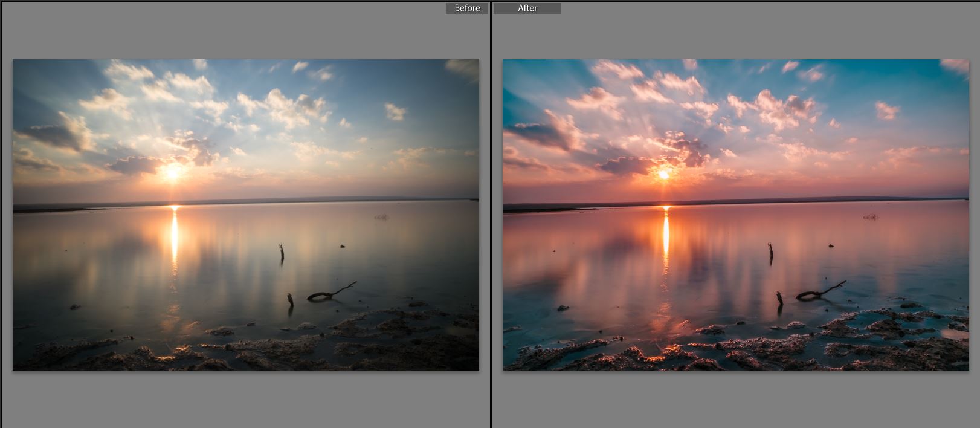
Task: Click the upright stick in After image water
Action: (770, 252)
